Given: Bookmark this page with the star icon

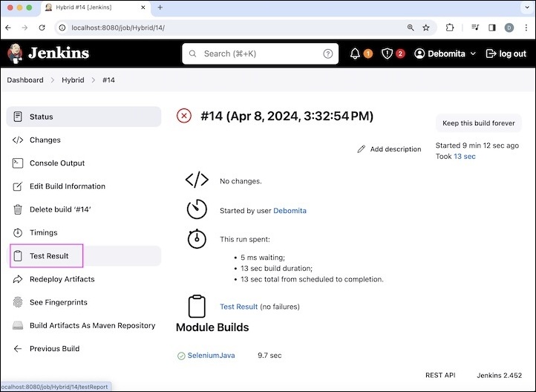Looking at the screenshot, I should pyautogui.click(x=426, y=27).
